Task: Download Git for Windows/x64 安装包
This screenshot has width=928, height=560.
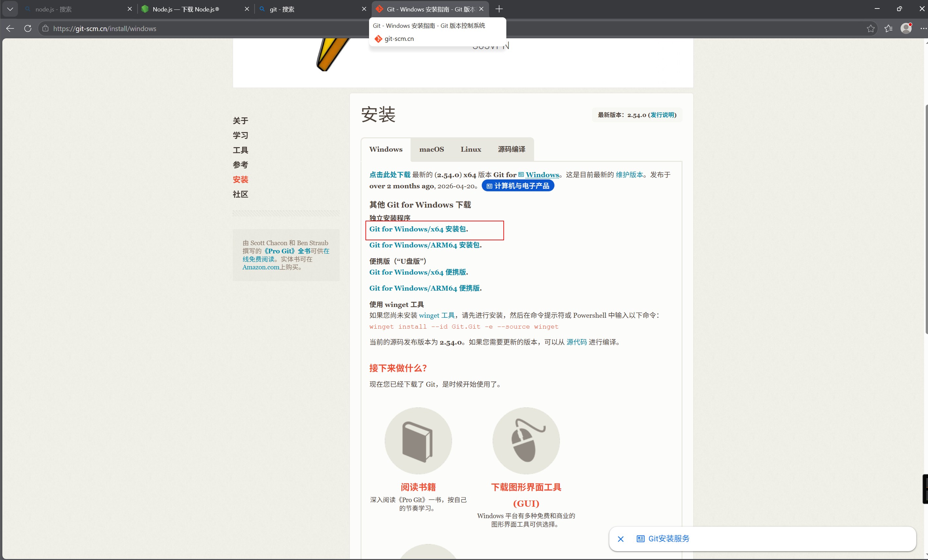Action: tap(418, 229)
